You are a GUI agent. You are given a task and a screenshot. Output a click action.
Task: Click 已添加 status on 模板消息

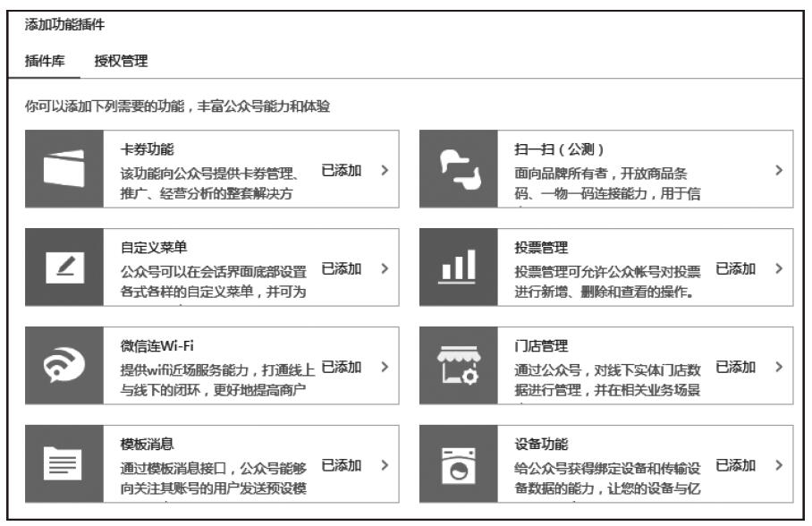[x=341, y=465]
